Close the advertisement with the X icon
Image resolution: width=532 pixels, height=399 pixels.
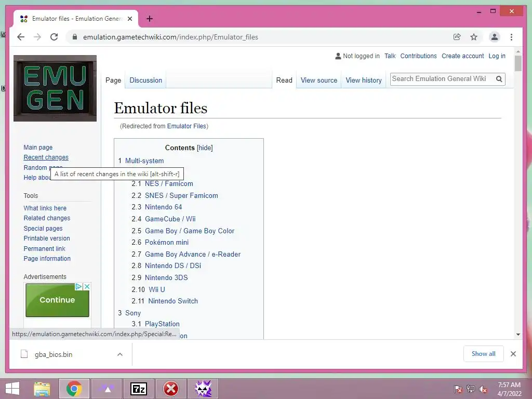point(87,287)
